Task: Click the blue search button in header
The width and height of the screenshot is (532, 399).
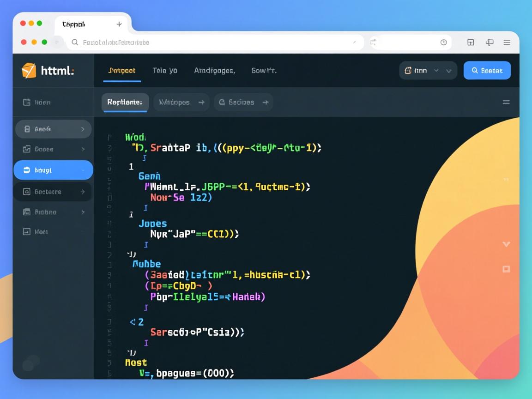Action: (487, 71)
